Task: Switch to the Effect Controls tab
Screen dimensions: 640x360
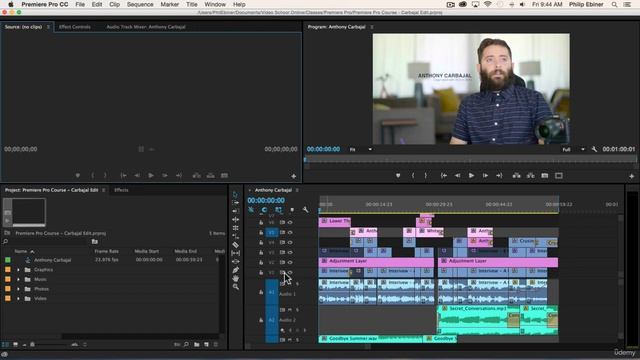Action: tap(75, 27)
